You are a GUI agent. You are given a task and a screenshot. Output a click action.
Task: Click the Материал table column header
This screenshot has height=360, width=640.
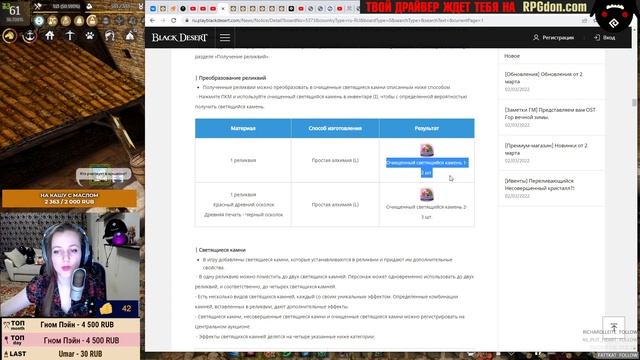point(243,128)
